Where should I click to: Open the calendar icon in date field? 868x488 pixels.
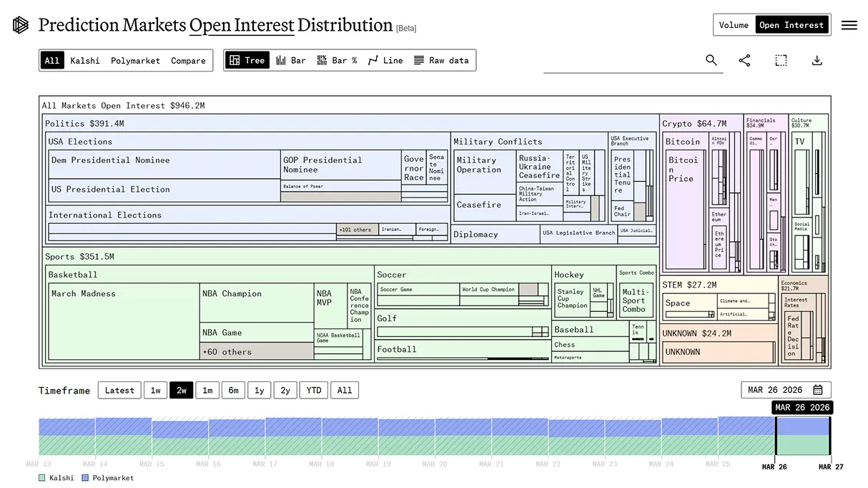[817, 390]
